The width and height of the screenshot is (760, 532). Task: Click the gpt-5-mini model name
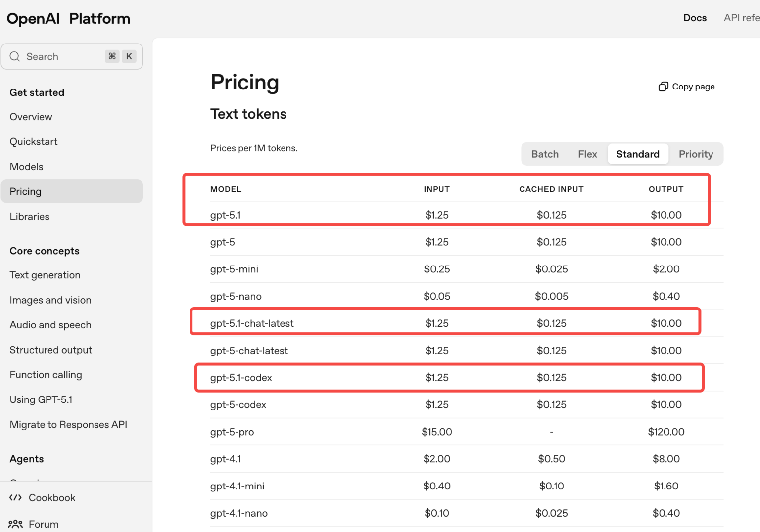tap(235, 269)
